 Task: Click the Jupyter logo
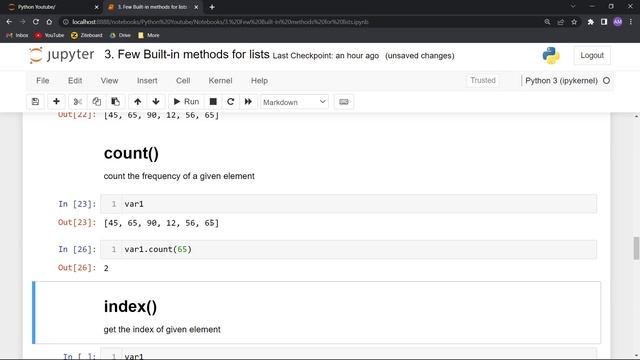[x=62, y=55]
